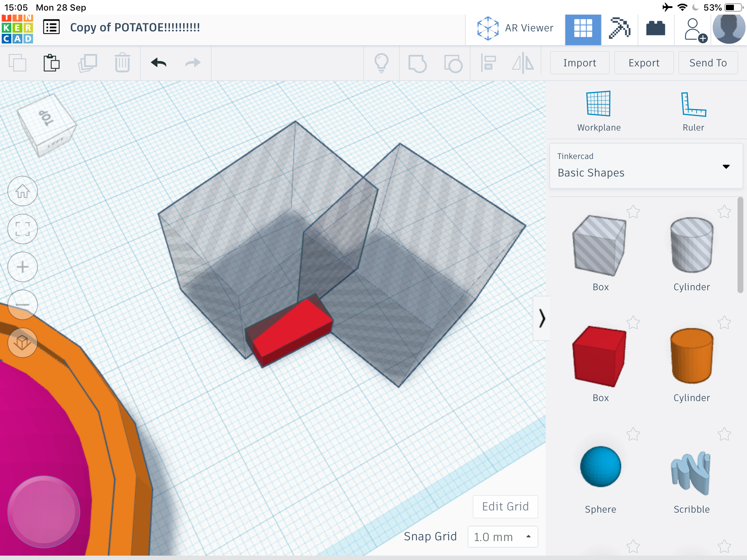Click the Edit Grid button
The height and width of the screenshot is (560, 747).
(505, 506)
